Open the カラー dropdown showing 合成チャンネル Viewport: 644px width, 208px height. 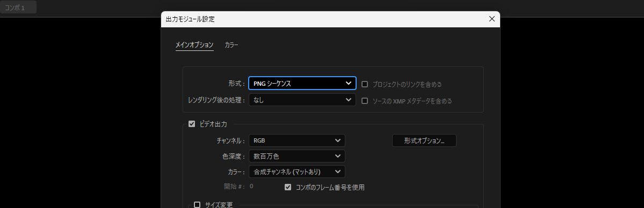296,172
